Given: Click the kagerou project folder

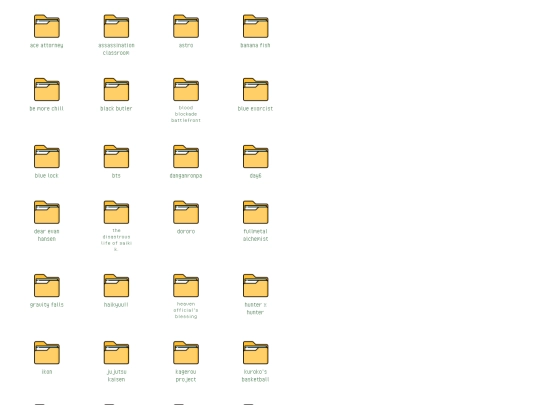Looking at the screenshot, I should [x=186, y=353].
